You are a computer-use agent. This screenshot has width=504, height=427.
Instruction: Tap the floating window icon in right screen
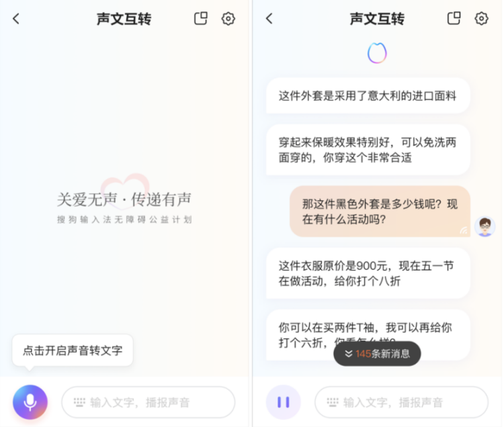coord(454,18)
